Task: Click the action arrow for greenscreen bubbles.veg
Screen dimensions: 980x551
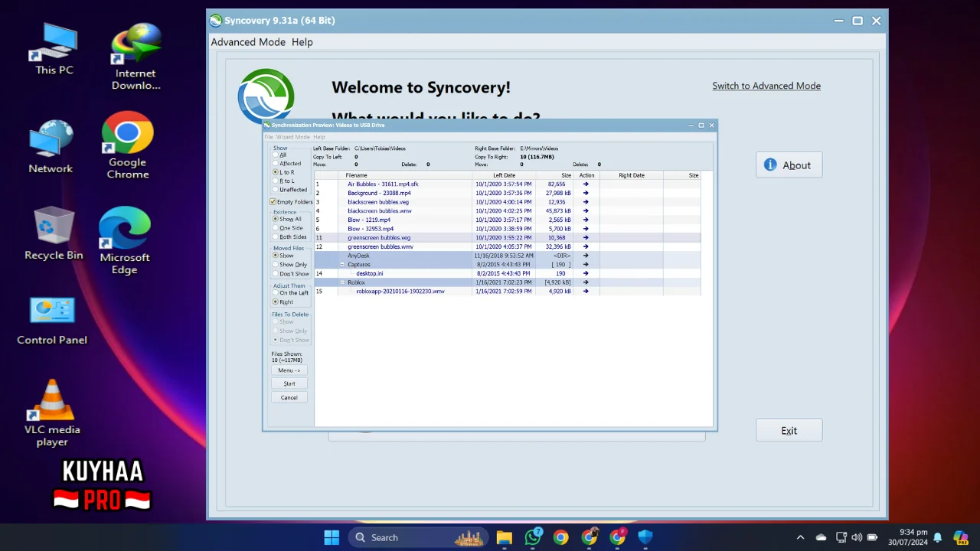Action: 586,238
